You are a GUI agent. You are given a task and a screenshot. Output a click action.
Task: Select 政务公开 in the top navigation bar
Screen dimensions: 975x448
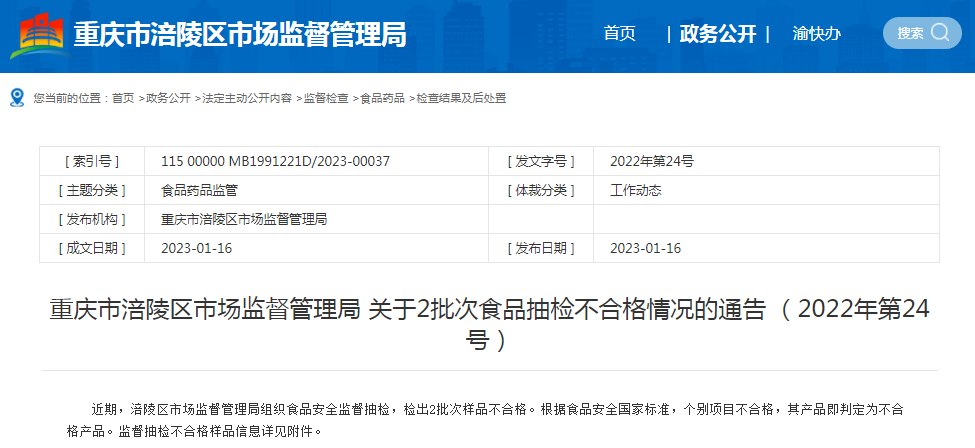point(717,34)
